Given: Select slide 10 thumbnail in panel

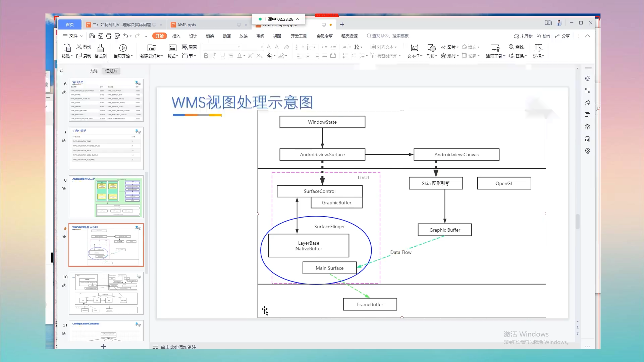Looking at the screenshot, I should point(106,293).
